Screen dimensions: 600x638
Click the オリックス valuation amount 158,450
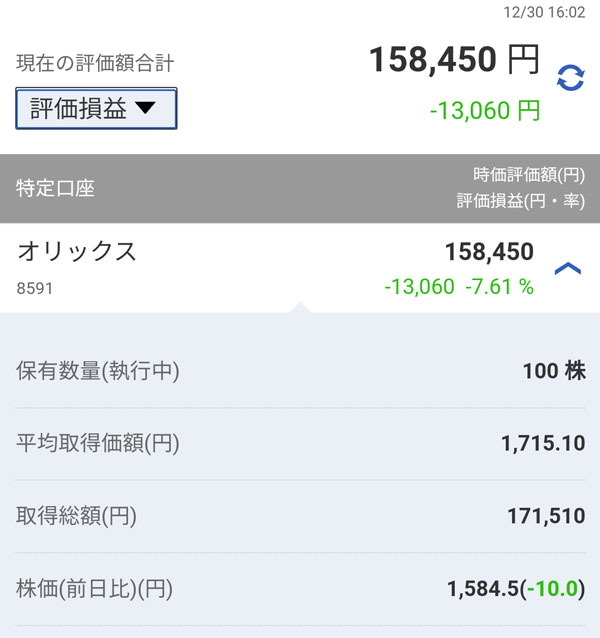(x=487, y=252)
